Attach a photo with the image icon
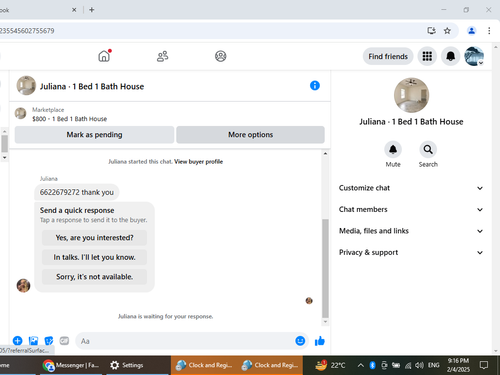Viewport: 500px width, 375px height. [33, 341]
